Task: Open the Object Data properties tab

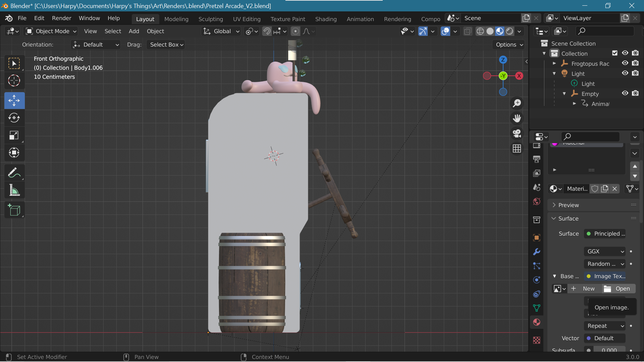Action: tap(537, 308)
